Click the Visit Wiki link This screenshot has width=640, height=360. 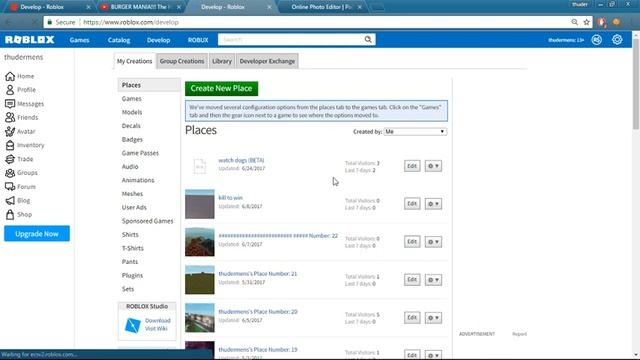[x=156, y=329]
